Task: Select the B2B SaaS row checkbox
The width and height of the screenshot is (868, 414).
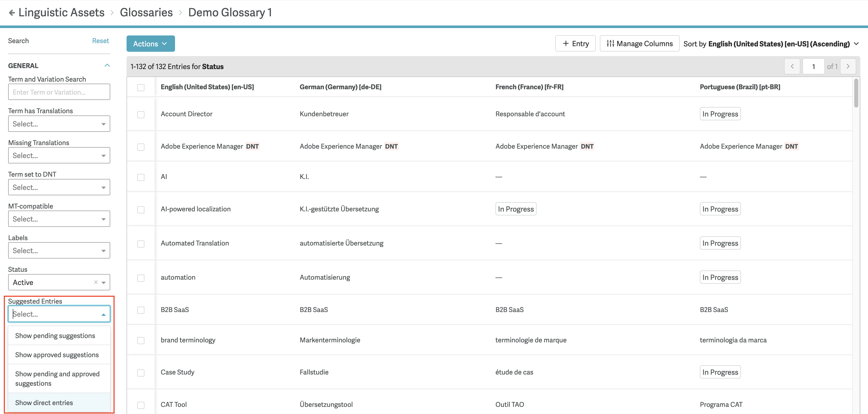Action: click(141, 310)
